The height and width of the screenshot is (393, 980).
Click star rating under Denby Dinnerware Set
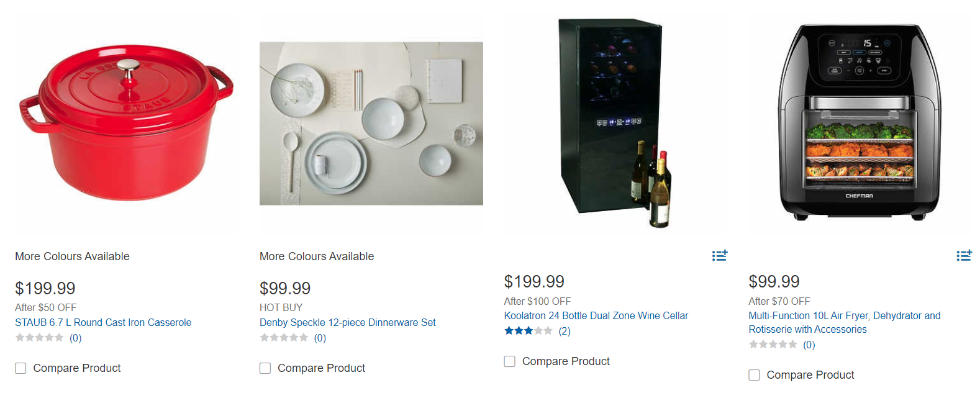[284, 338]
